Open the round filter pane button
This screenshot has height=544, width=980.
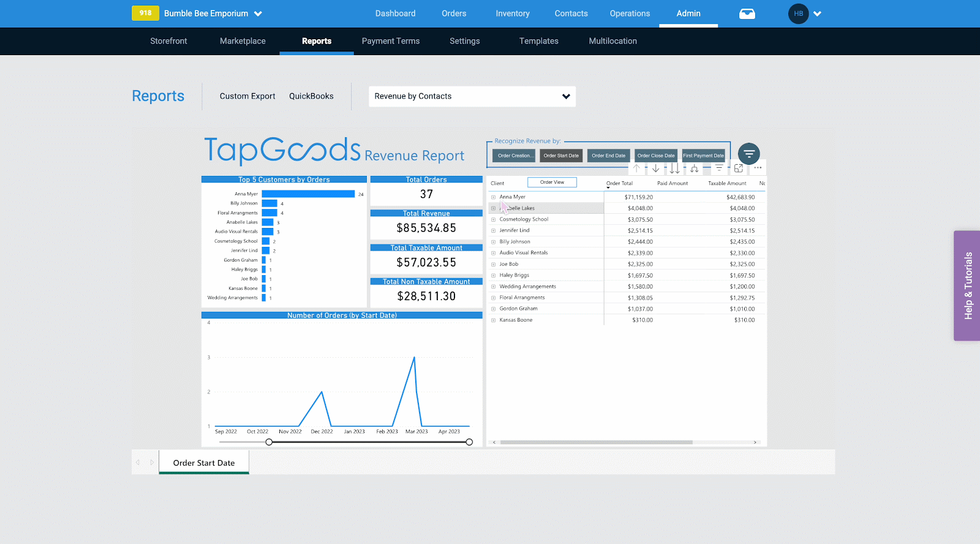(x=748, y=154)
